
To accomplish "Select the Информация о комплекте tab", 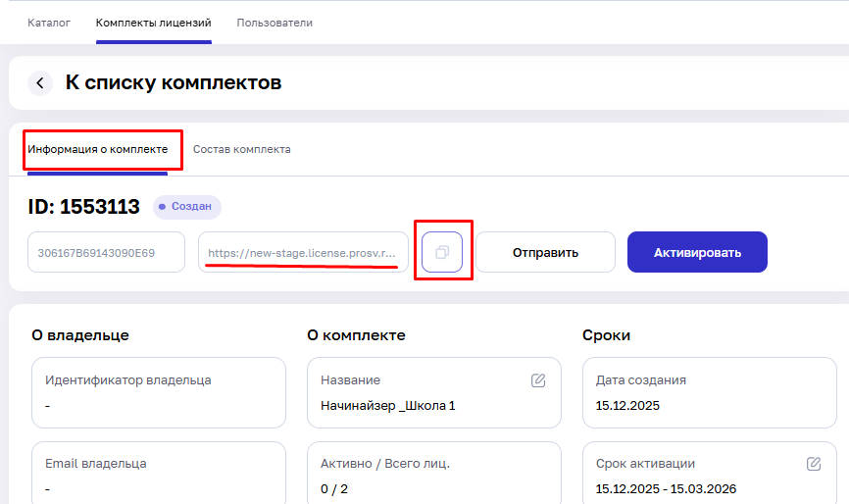I will pos(98,150).
